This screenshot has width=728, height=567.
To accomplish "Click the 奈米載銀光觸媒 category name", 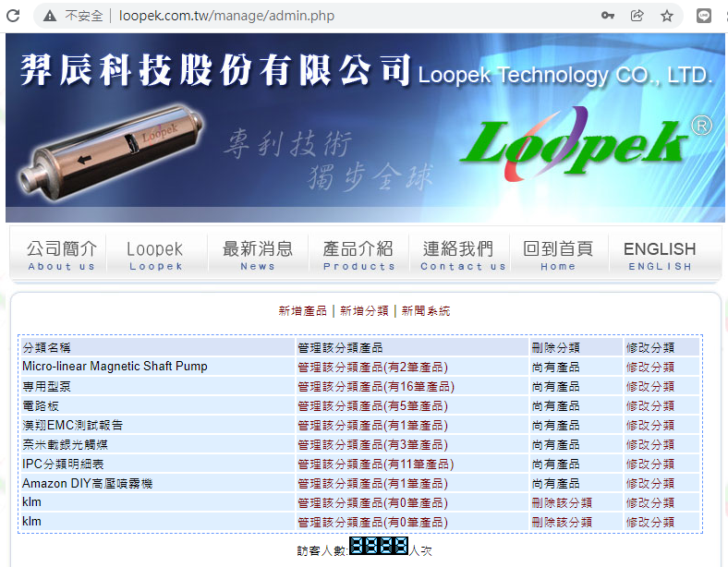I will coord(65,444).
